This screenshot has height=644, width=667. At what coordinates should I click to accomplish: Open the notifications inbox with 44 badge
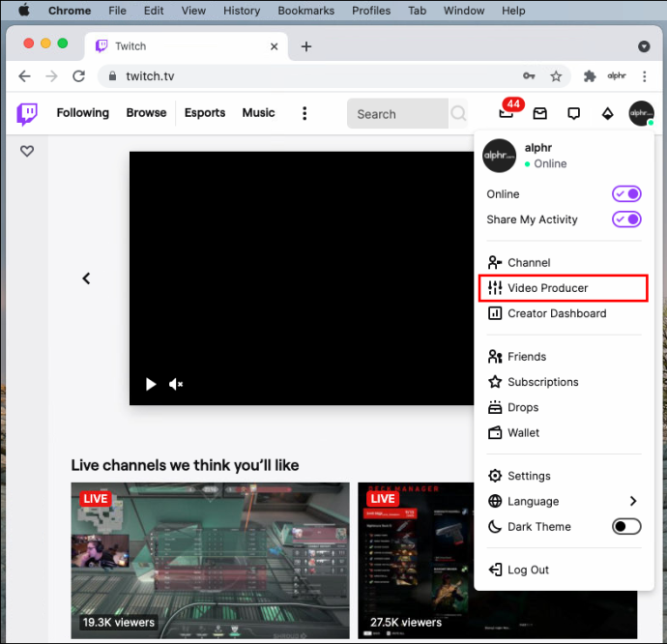coord(507,112)
